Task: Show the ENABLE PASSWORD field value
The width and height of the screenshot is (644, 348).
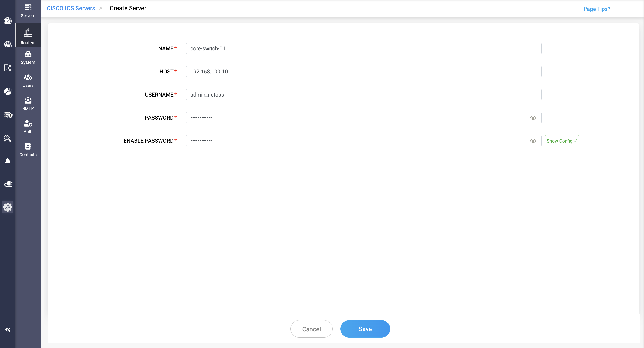Action: coord(533,141)
